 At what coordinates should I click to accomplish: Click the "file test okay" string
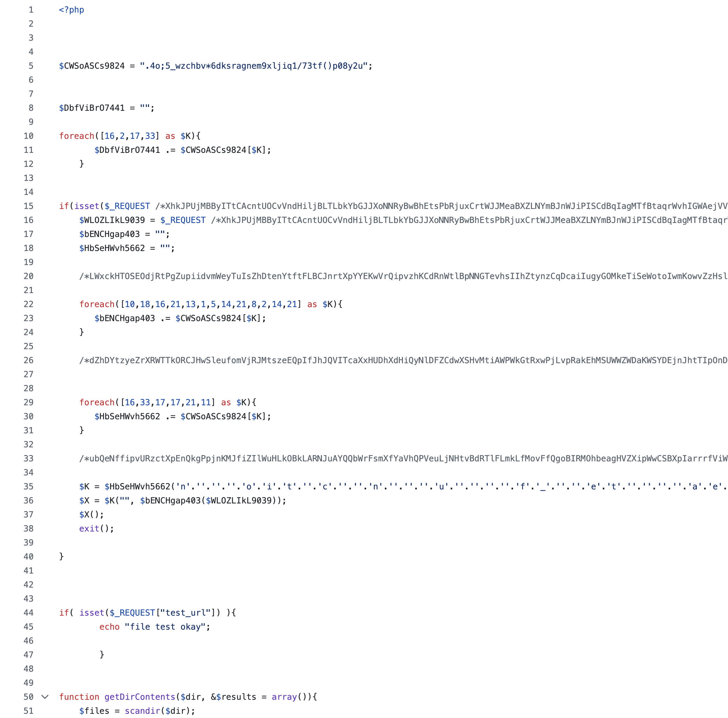[165, 626]
